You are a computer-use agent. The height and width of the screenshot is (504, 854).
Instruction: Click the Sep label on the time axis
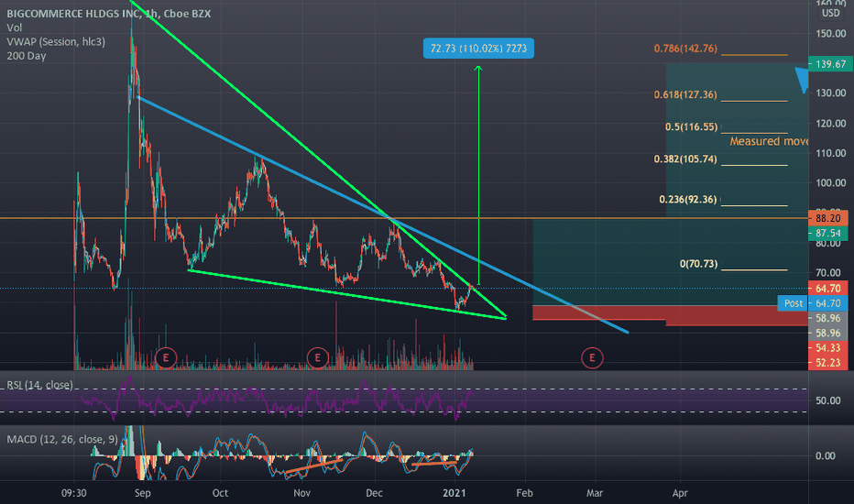point(142,493)
